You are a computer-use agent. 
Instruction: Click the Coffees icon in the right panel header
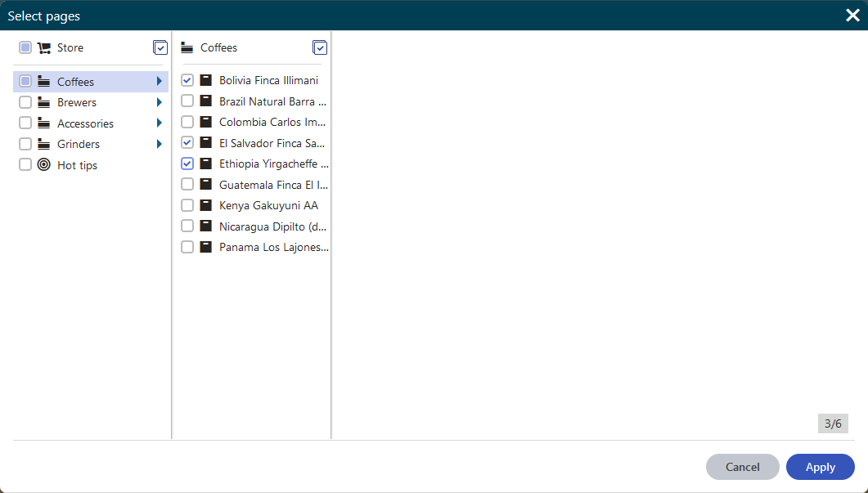[187, 47]
